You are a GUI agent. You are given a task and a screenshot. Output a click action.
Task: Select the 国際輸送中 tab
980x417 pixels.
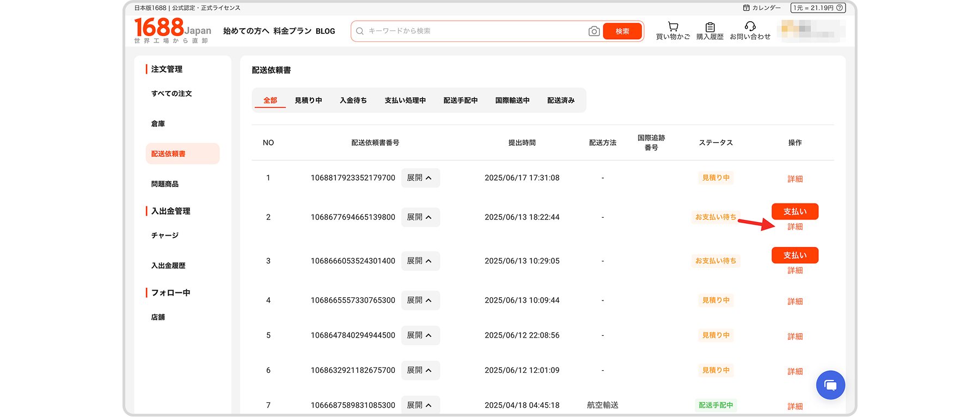(x=512, y=101)
